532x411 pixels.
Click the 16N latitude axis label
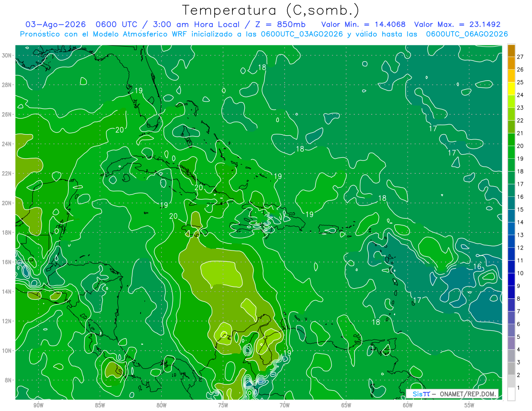(x=7, y=262)
